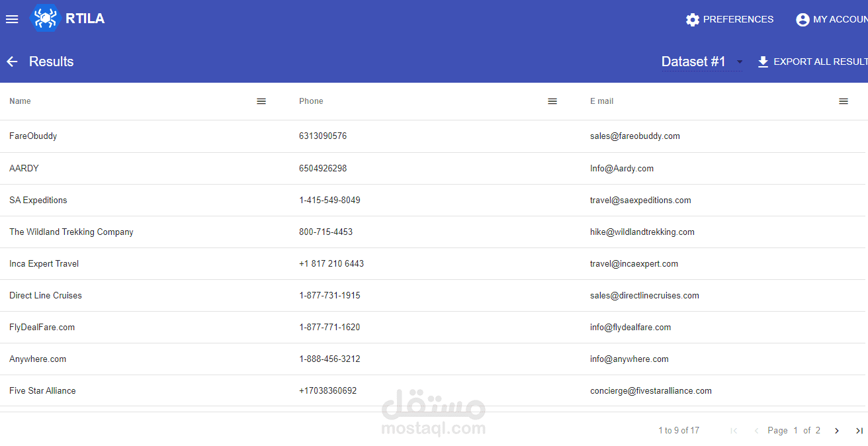Sort by Phone column header
This screenshot has width=868, height=446.
pos(311,101)
